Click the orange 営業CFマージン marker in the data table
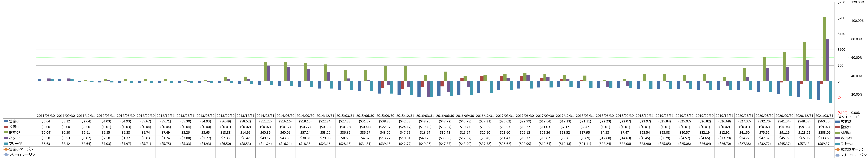Image resolution: width=868 pixels, height=158 pixels. [x=6, y=149]
